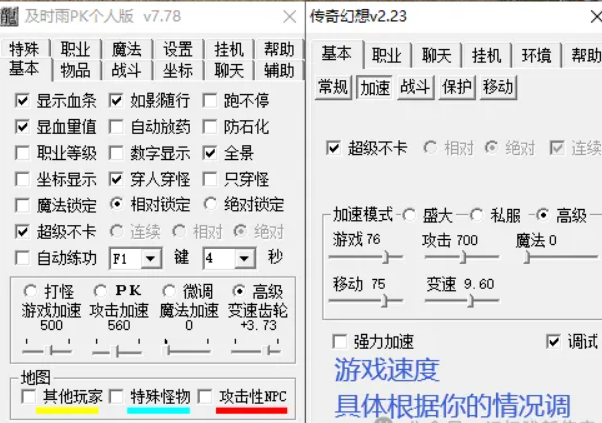602x423 pixels.
Task: Click the 移动 75 slider
Action: click(x=366, y=301)
